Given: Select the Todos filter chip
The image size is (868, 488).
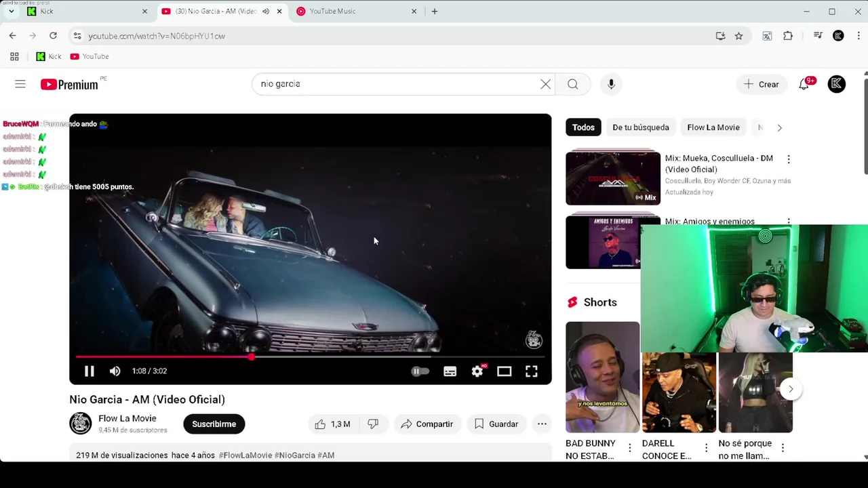Looking at the screenshot, I should coord(583,127).
